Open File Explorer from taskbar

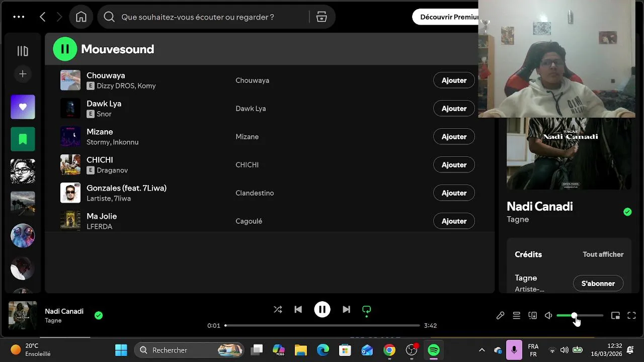(x=300, y=350)
